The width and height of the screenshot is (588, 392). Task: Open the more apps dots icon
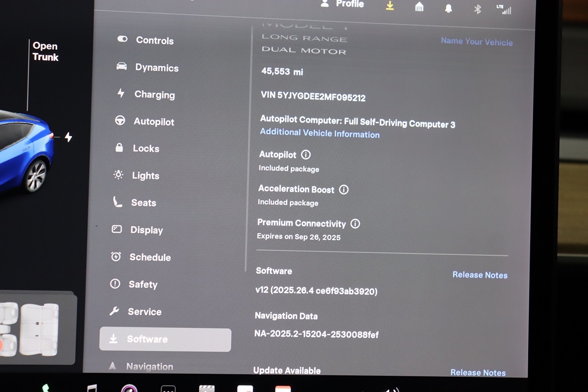pyautogui.click(x=168, y=389)
